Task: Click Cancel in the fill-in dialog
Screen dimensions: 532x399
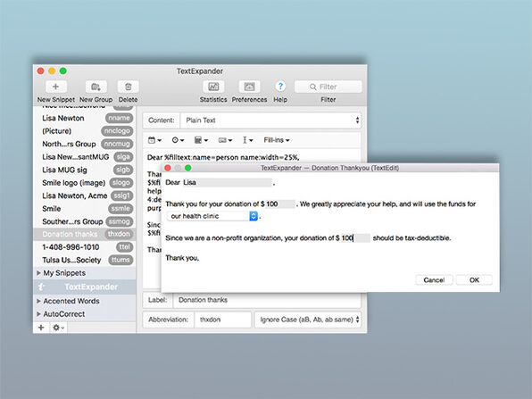Action: pyautogui.click(x=434, y=280)
